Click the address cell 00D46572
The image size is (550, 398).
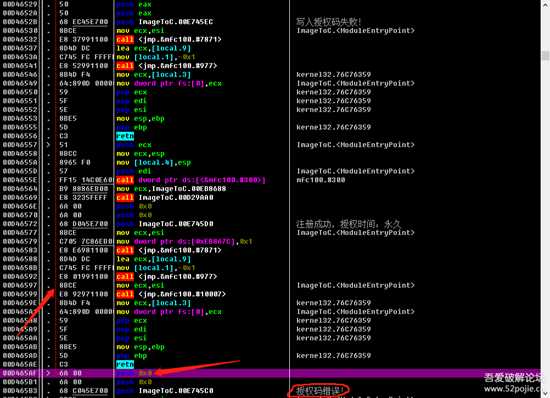(20, 224)
